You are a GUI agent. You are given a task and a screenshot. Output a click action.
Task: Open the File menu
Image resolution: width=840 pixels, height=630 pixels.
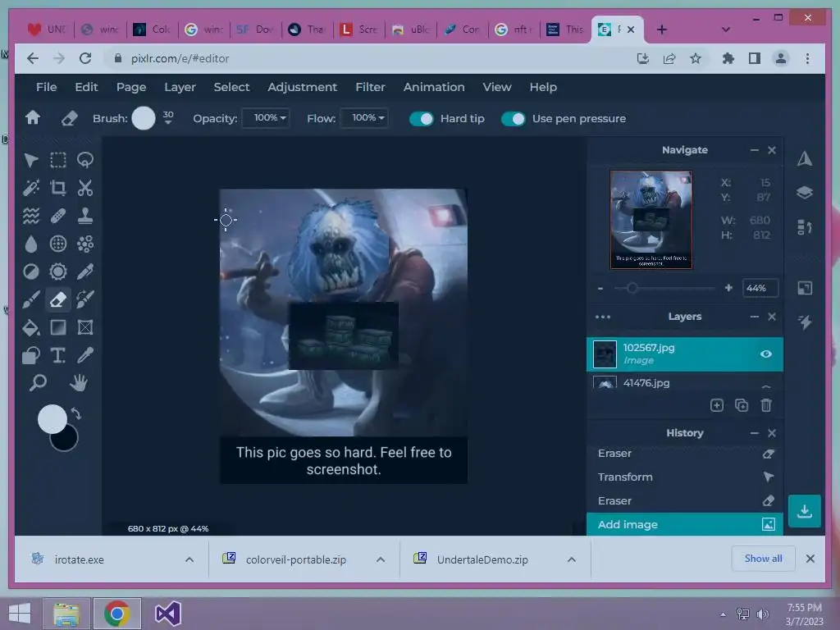coord(46,87)
